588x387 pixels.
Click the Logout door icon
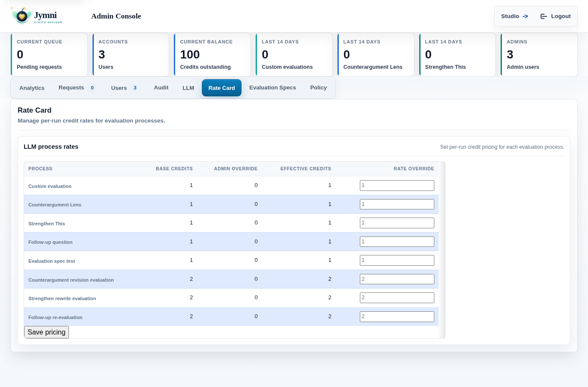click(x=544, y=16)
